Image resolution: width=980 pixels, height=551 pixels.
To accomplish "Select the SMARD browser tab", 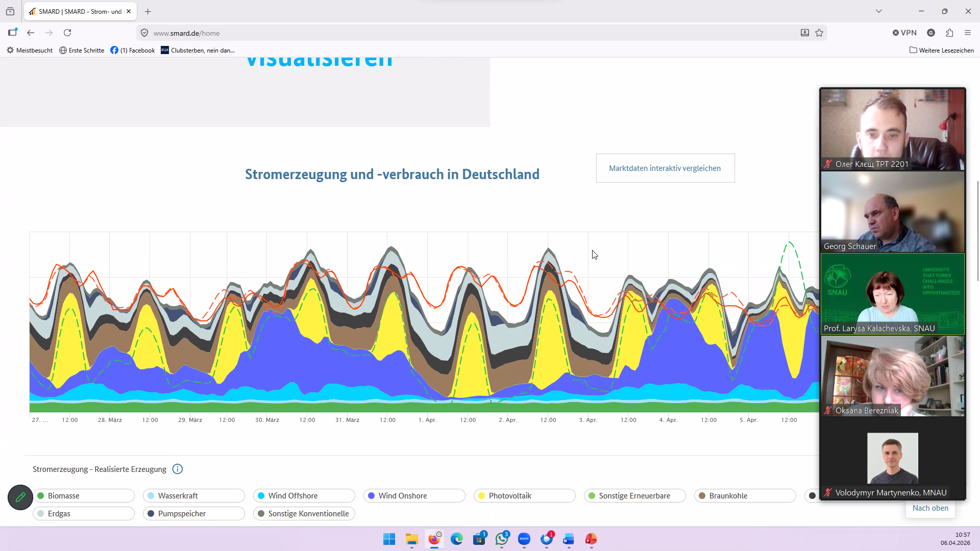I will click(x=77, y=11).
